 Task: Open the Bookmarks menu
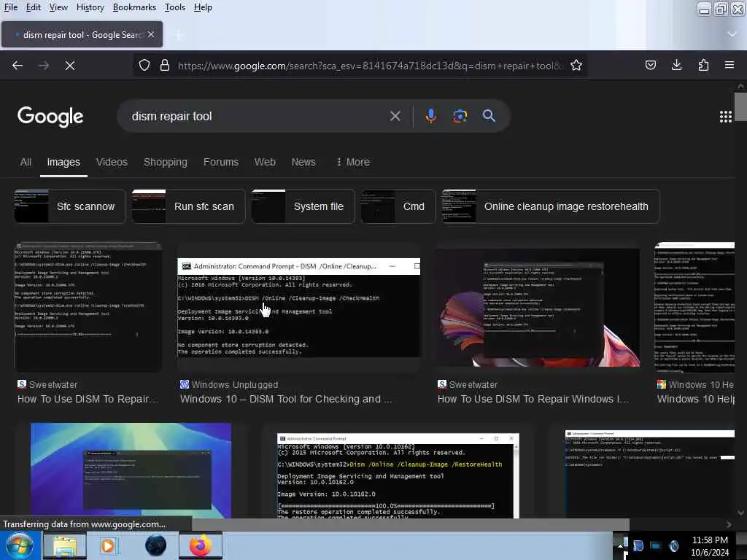click(134, 7)
